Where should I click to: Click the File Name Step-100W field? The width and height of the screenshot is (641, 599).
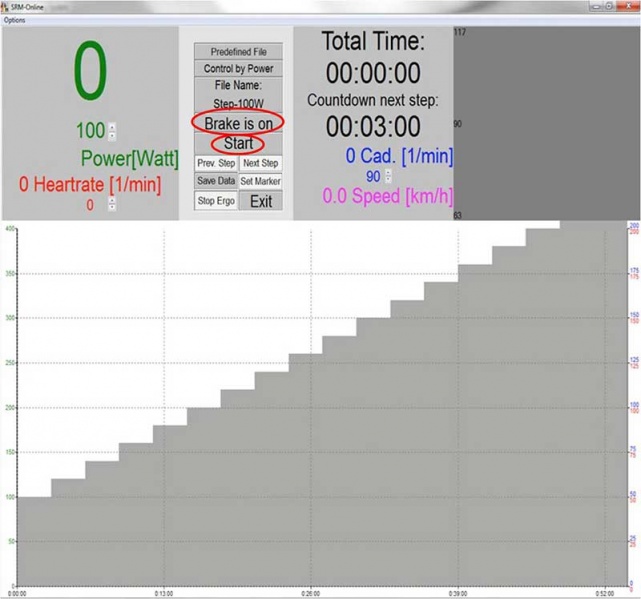tap(238, 94)
